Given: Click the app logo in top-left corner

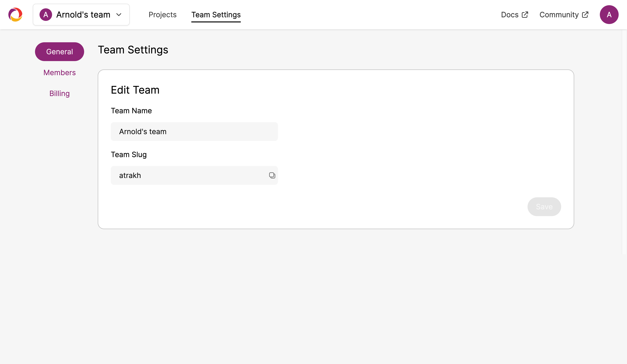Looking at the screenshot, I should click(16, 15).
